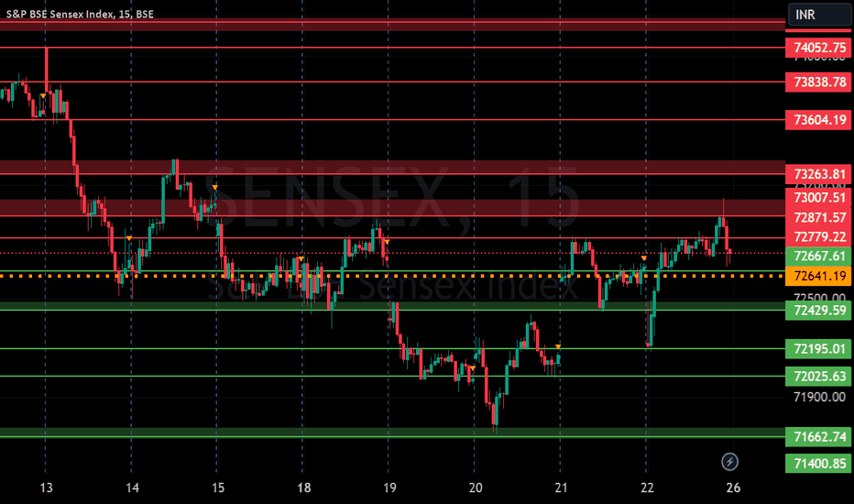Screen dimensions: 854x504
Task: Select the 72779.22 price label
Action: (x=818, y=236)
